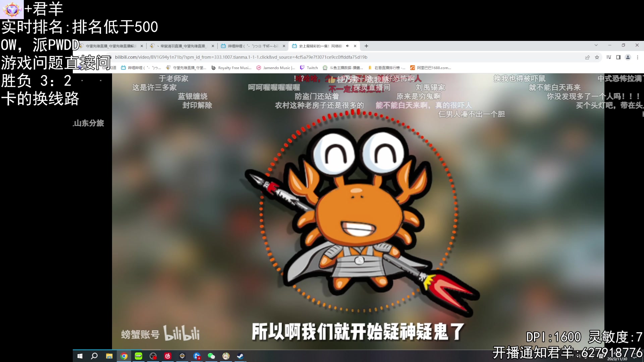This screenshot has height=362, width=644.
Task: Open Royalty Free Music bookmark
Action: pyautogui.click(x=231, y=68)
